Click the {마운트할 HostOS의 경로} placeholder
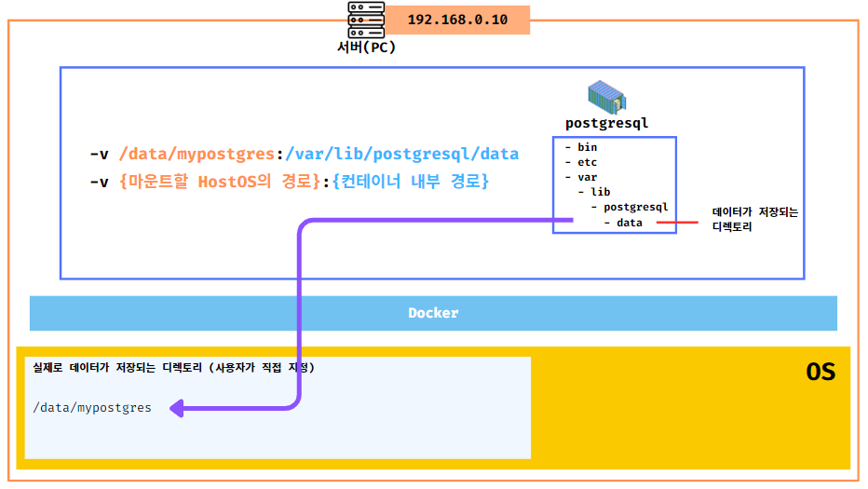The width and height of the screenshot is (868, 489). click(220, 181)
